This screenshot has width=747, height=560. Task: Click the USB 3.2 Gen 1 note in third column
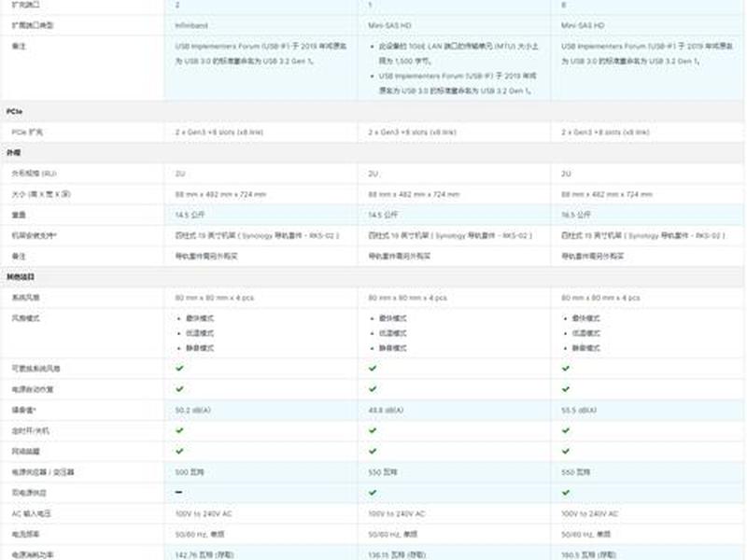pyautogui.click(x=647, y=53)
